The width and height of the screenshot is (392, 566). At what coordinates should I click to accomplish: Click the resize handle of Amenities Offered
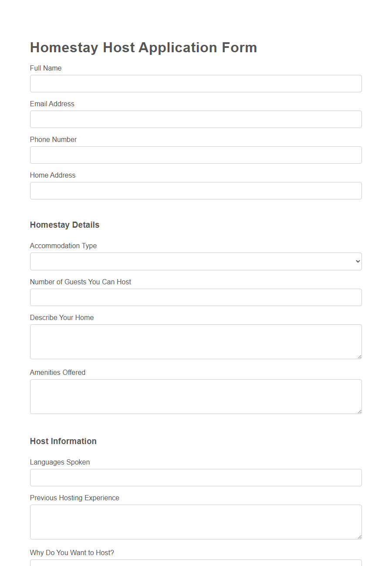(360, 412)
